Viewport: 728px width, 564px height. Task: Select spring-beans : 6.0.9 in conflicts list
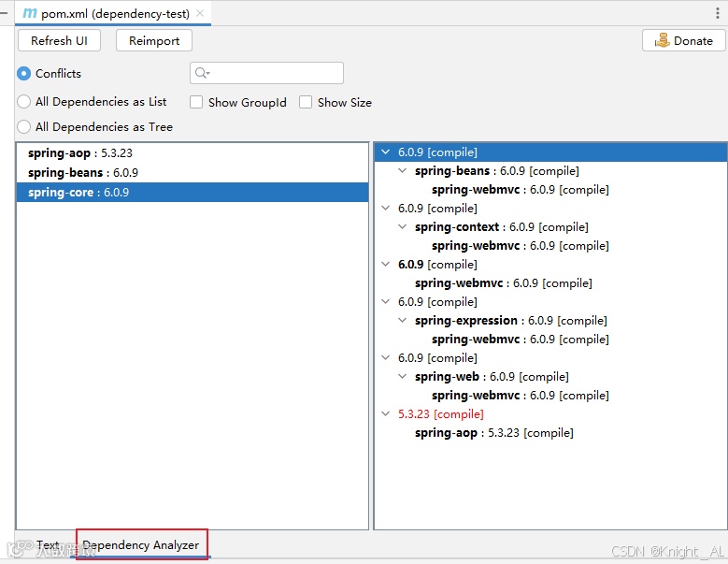pyautogui.click(x=193, y=172)
